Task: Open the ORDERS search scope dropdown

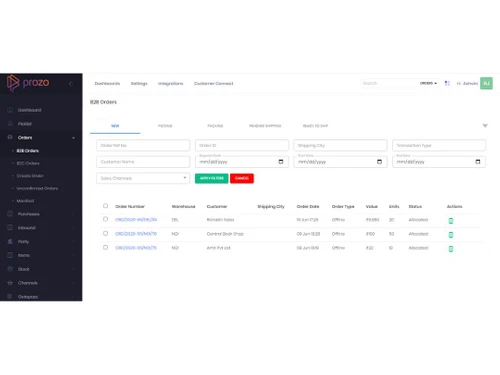Action: tap(428, 83)
